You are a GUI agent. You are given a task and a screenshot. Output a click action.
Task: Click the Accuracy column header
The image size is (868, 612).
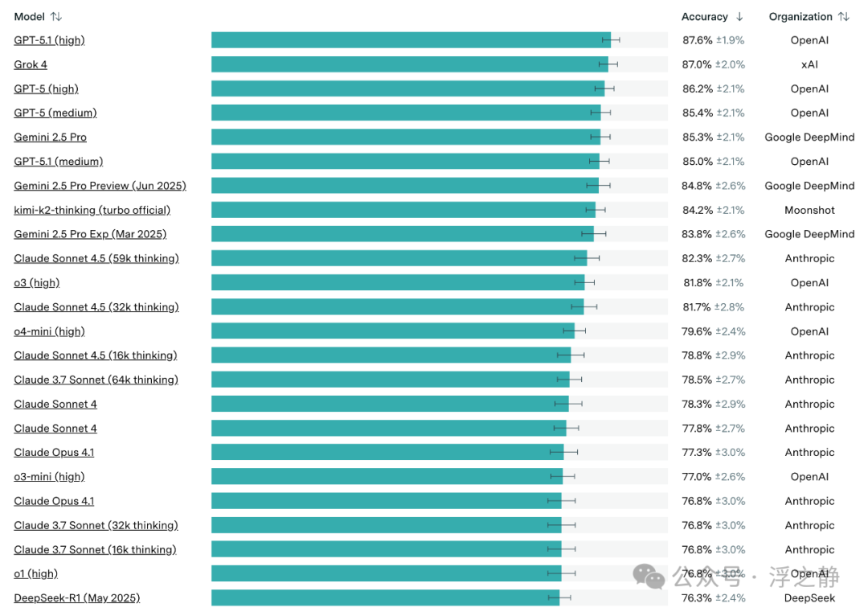(x=704, y=17)
